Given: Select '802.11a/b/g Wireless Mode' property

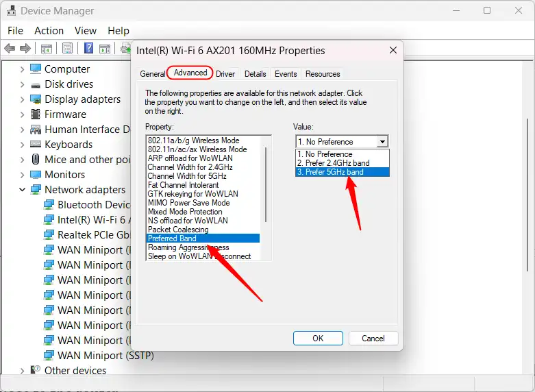Looking at the screenshot, I should click(203, 140).
